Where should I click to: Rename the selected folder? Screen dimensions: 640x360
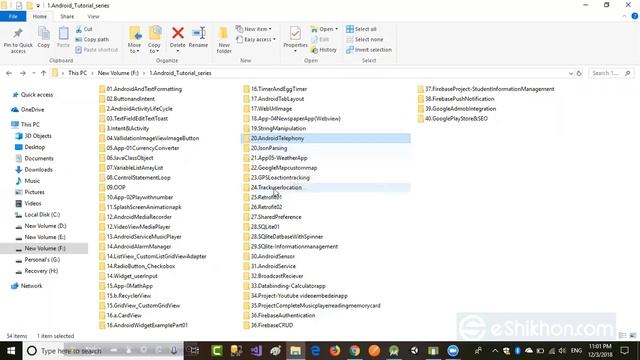point(198,38)
